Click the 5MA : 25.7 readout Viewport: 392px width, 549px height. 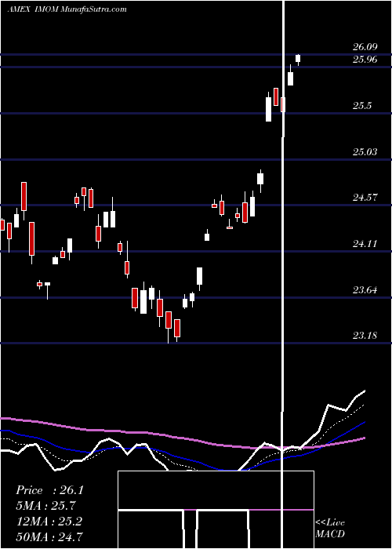point(45,506)
